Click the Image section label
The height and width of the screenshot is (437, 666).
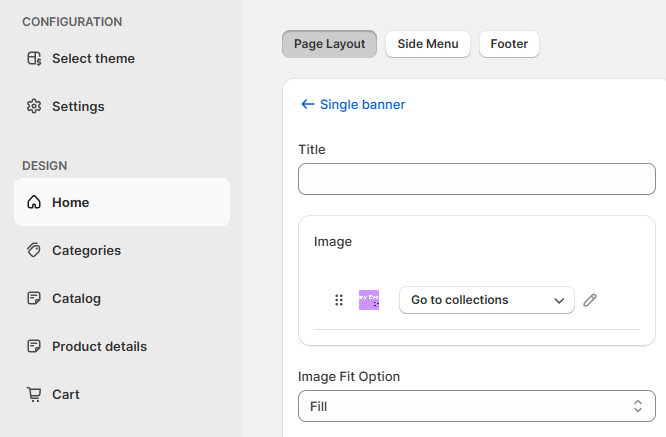click(333, 242)
